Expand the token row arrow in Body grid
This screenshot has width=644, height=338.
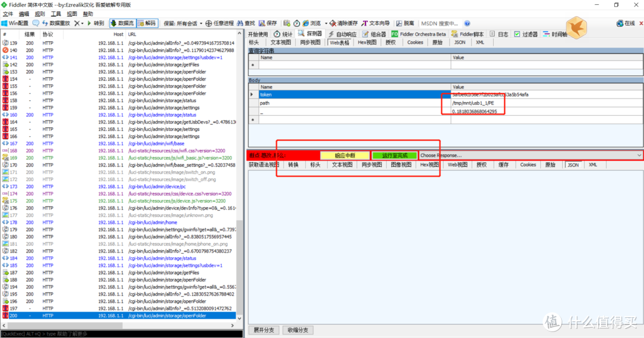tap(252, 94)
